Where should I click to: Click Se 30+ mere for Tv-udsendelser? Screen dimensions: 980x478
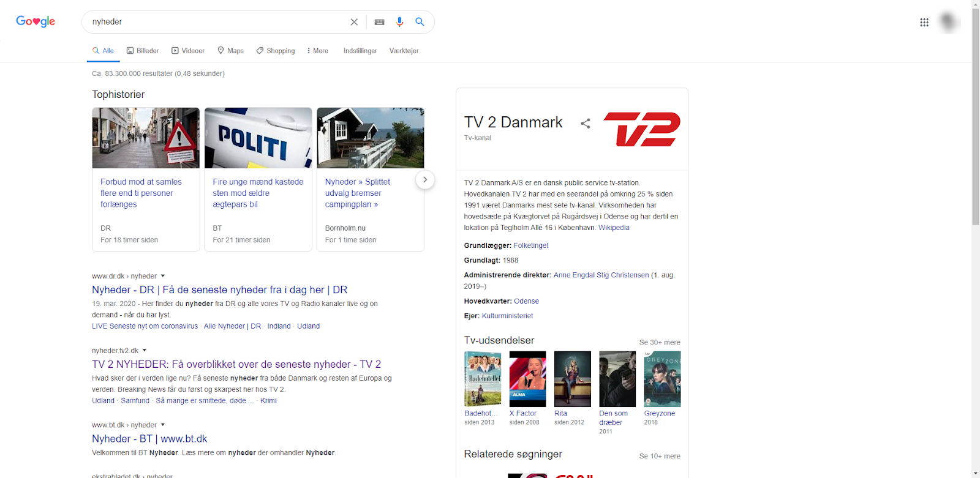coord(660,343)
